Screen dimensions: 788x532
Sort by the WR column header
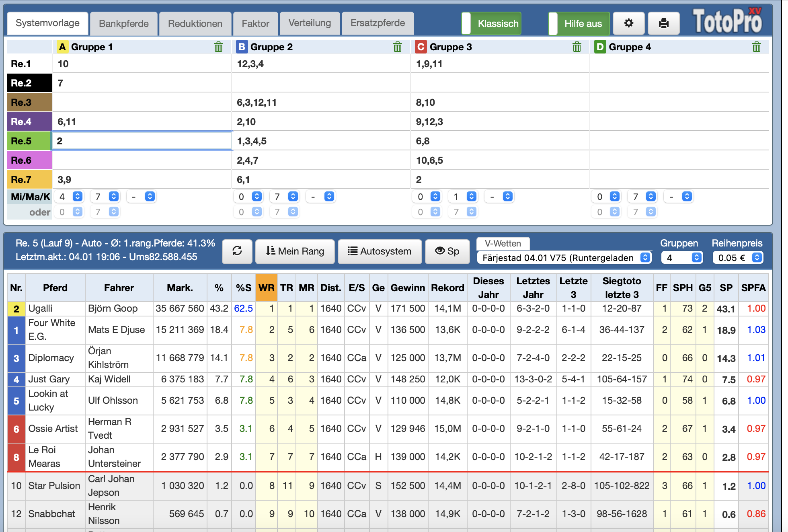267,288
